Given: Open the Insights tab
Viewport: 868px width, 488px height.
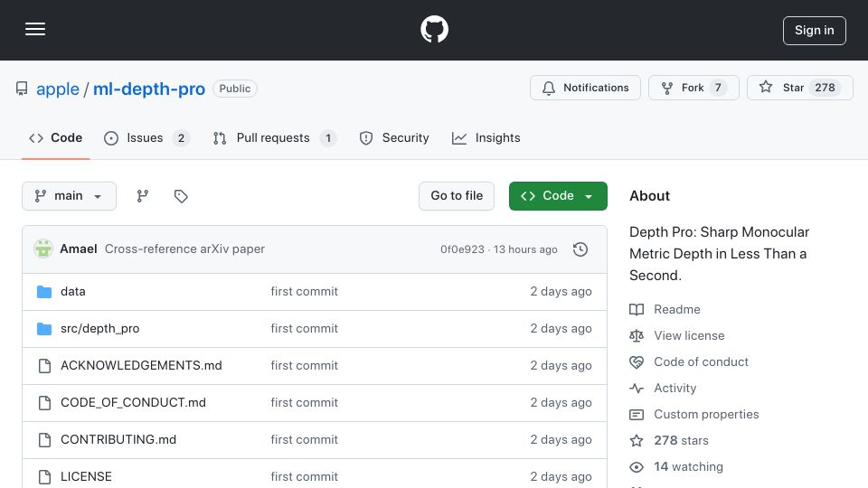Looking at the screenshot, I should point(486,137).
